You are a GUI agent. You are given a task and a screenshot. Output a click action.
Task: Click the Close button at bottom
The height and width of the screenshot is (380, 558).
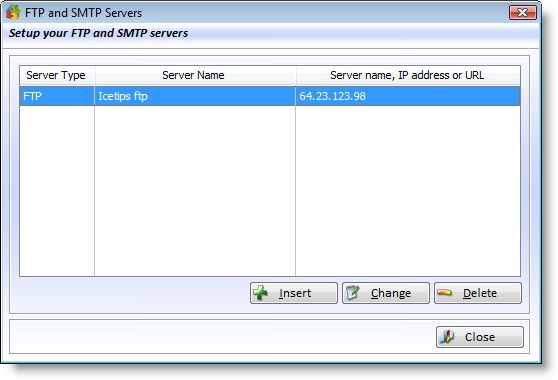(x=480, y=337)
